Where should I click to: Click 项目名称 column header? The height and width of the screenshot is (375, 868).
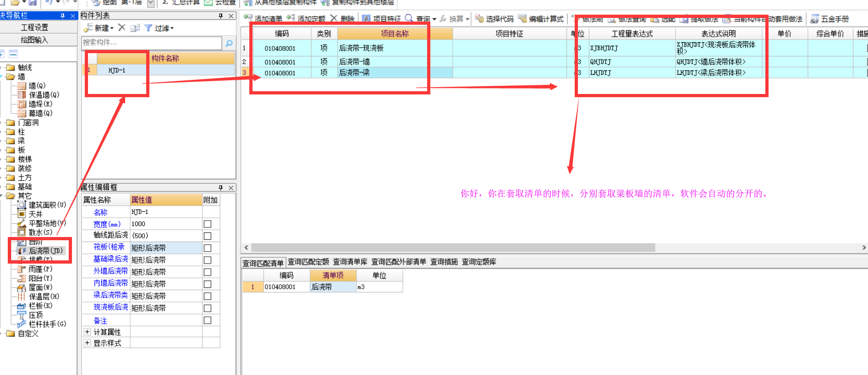[395, 33]
